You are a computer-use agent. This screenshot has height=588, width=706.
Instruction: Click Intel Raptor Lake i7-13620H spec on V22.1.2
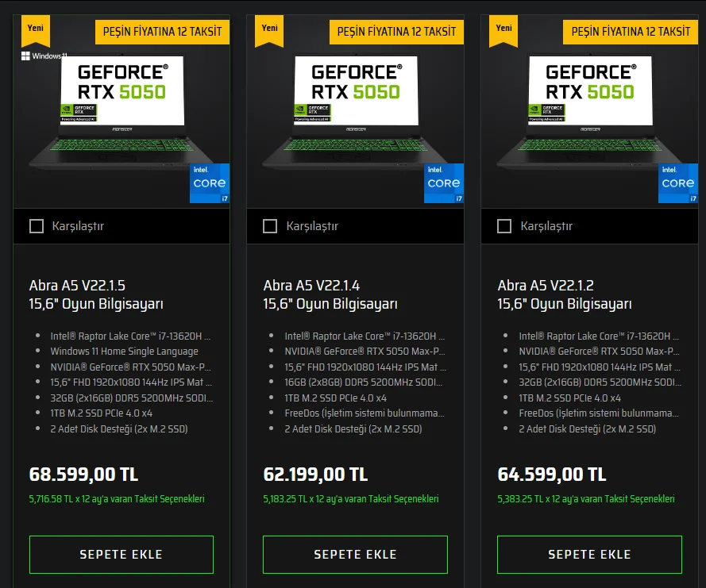[599, 336]
